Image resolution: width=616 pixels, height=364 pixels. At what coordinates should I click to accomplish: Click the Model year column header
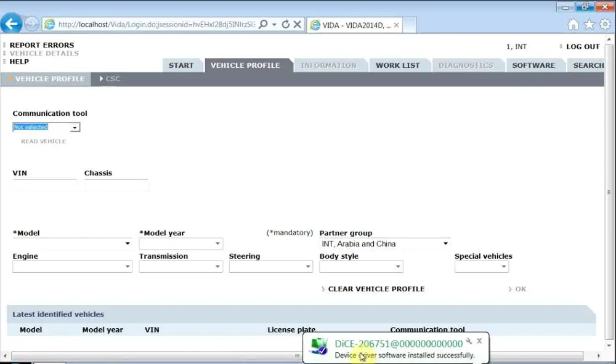click(102, 330)
